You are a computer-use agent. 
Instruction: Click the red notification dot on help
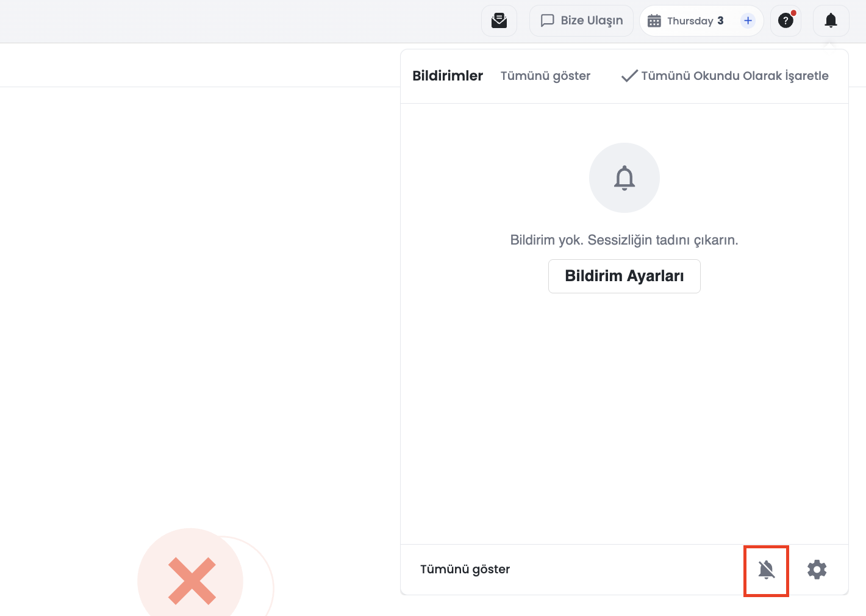(793, 13)
